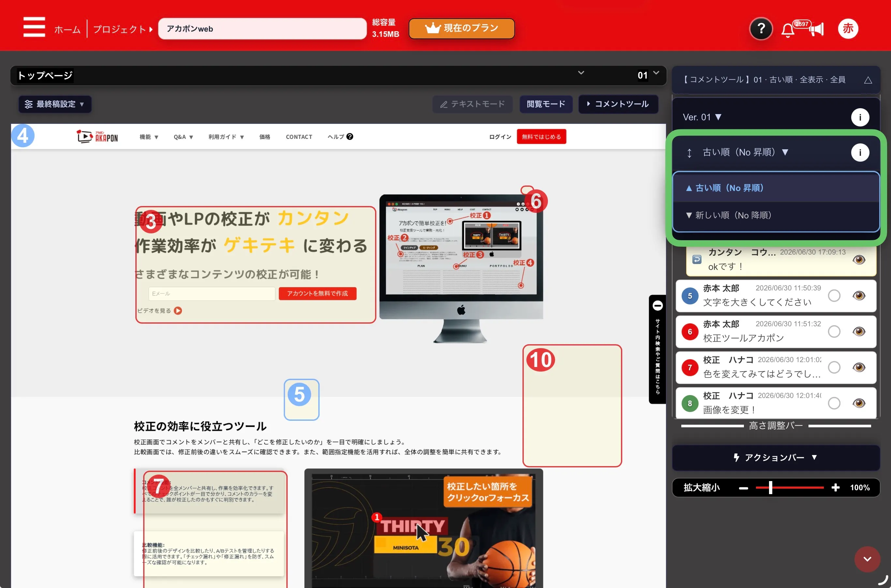This screenshot has width=891, height=588.
Task: Click the 拡大縮小 zoom slider handle
Action: tap(770, 488)
